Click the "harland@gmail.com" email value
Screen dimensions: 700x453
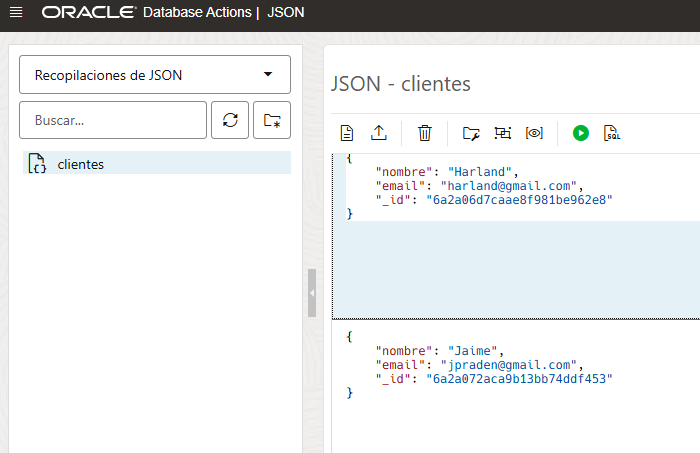509,186
